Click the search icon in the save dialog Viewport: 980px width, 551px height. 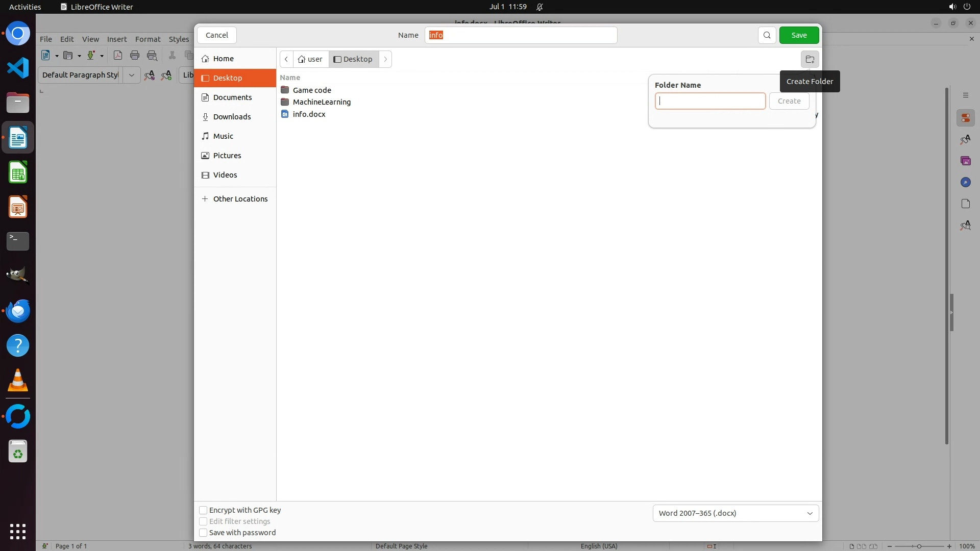click(x=767, y=35)
